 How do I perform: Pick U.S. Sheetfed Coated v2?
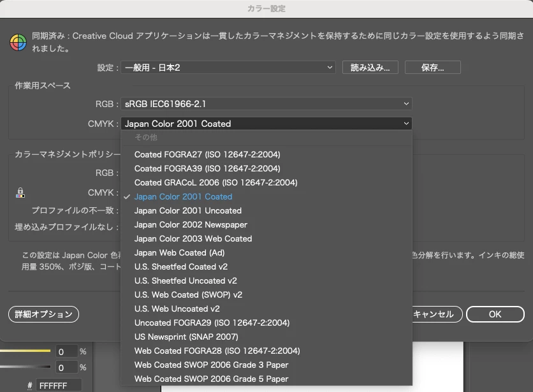(x=266, y=266)
